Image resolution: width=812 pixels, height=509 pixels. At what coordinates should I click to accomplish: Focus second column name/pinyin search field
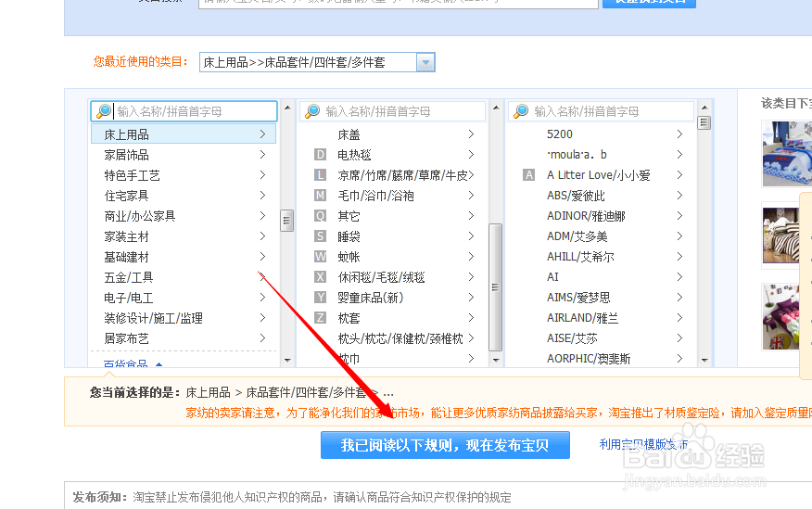(392, 111)
